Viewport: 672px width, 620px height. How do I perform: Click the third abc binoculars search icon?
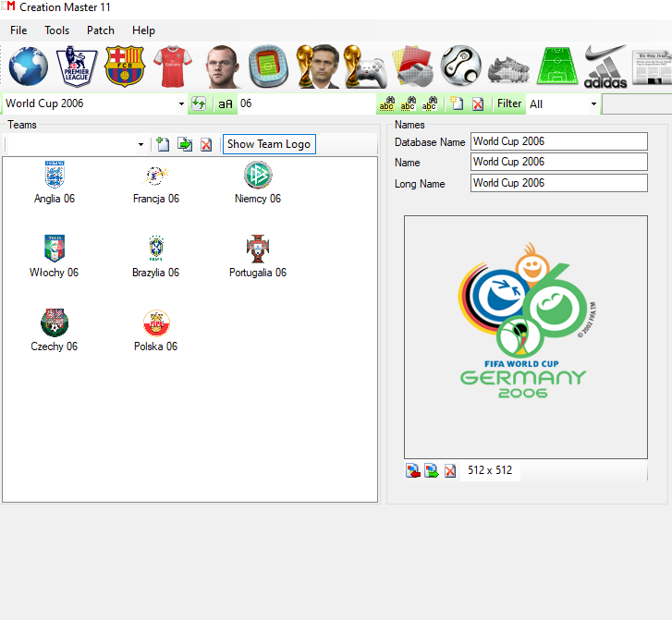(429, 103)
